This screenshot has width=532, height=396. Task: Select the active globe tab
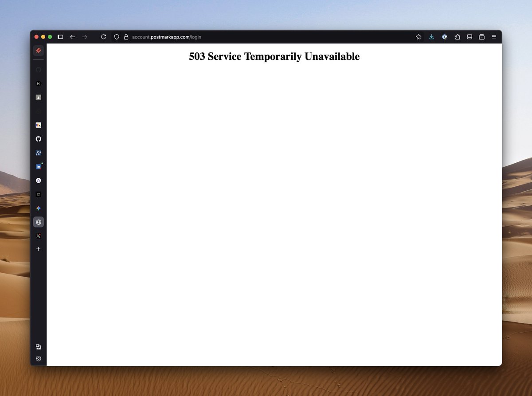click(x=38, y=222)
